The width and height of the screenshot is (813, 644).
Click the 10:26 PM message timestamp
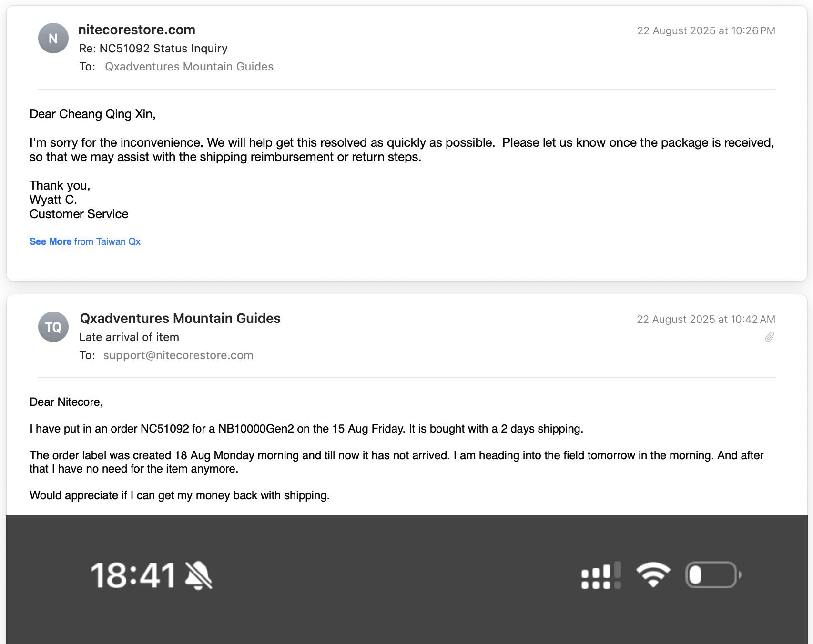706,30
